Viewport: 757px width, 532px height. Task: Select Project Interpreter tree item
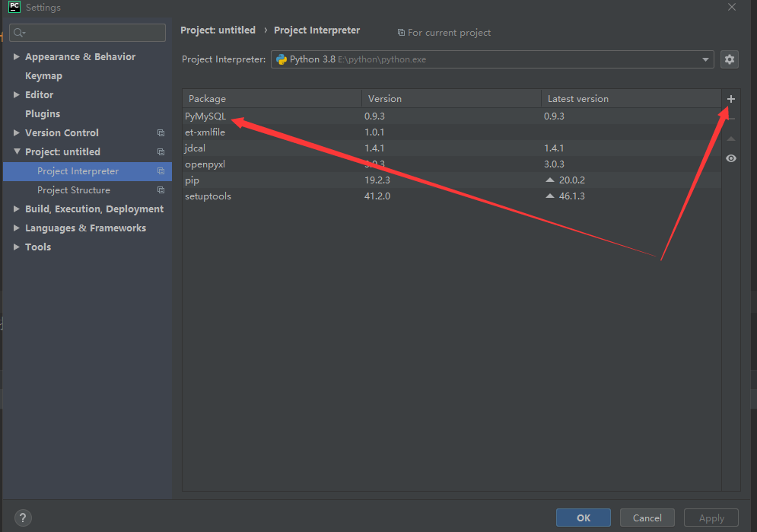coord(87,171)
